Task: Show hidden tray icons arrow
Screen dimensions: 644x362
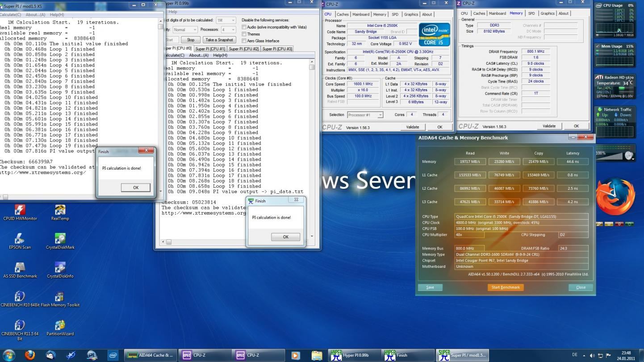Action: point(584,356)
